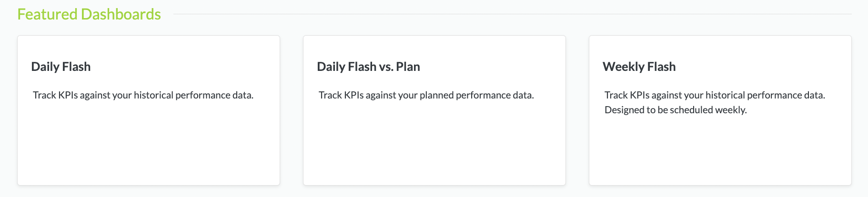Click empty lower area of Daily Flash card

click(148, 152)
